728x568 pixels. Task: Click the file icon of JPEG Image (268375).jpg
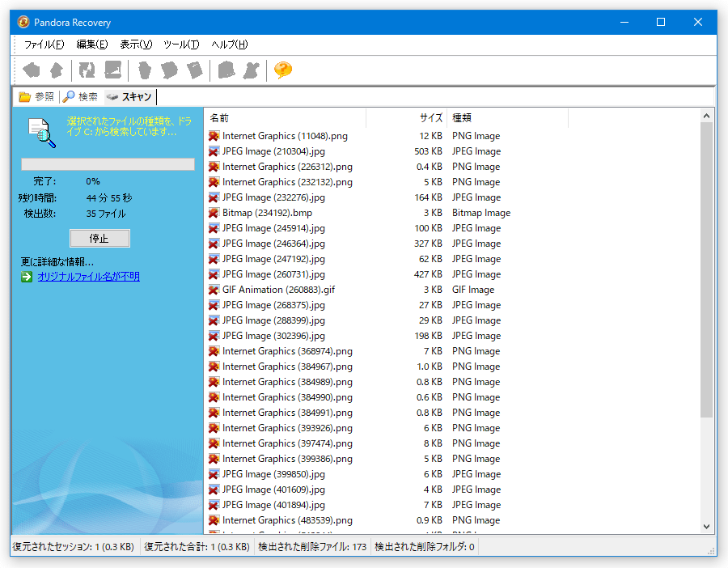[214, 305]
